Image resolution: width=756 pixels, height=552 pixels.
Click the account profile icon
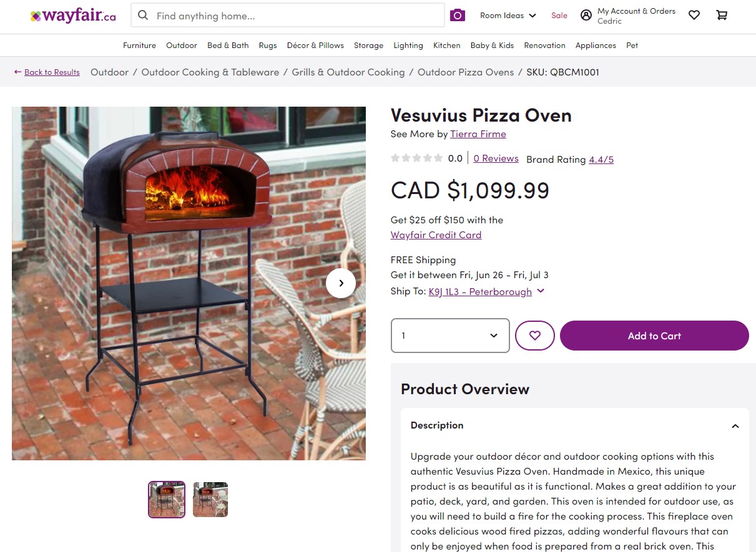point(586,16)
